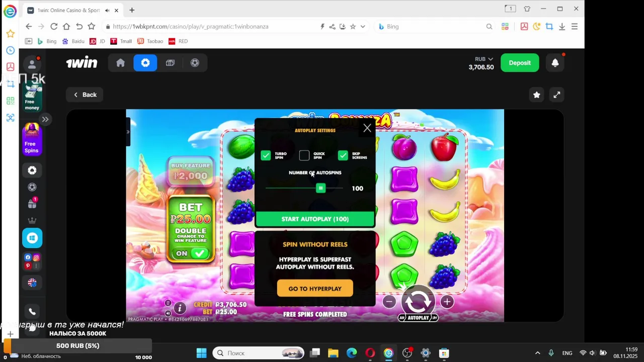644x362 pixels.
Task: Click Buy Feature button
Action: pyautogui.click(x=190, y=171)
